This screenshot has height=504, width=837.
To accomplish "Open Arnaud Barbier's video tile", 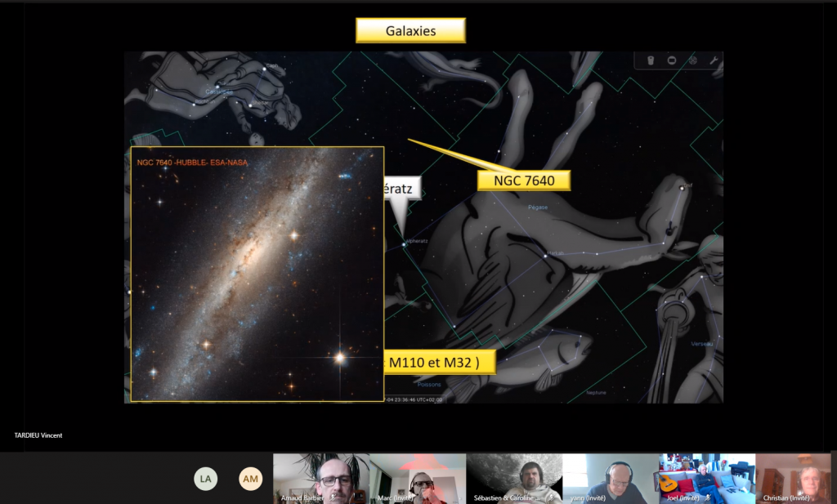I will click(320, 479).
